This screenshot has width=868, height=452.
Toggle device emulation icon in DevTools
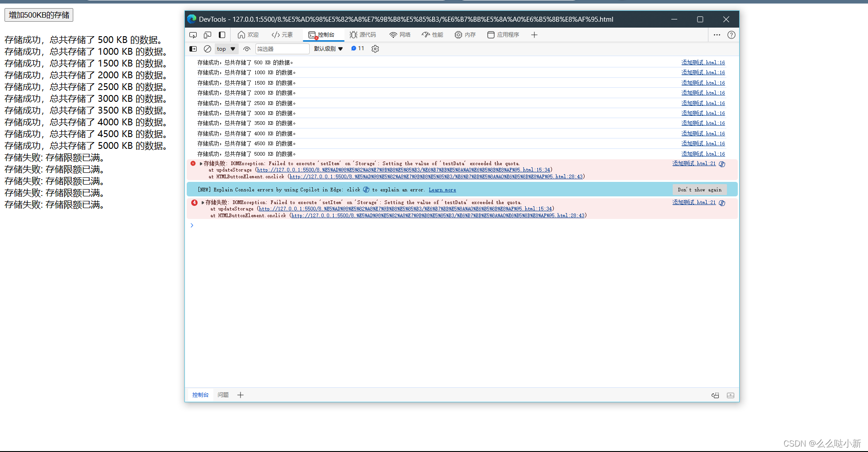(x=208, y=35)
